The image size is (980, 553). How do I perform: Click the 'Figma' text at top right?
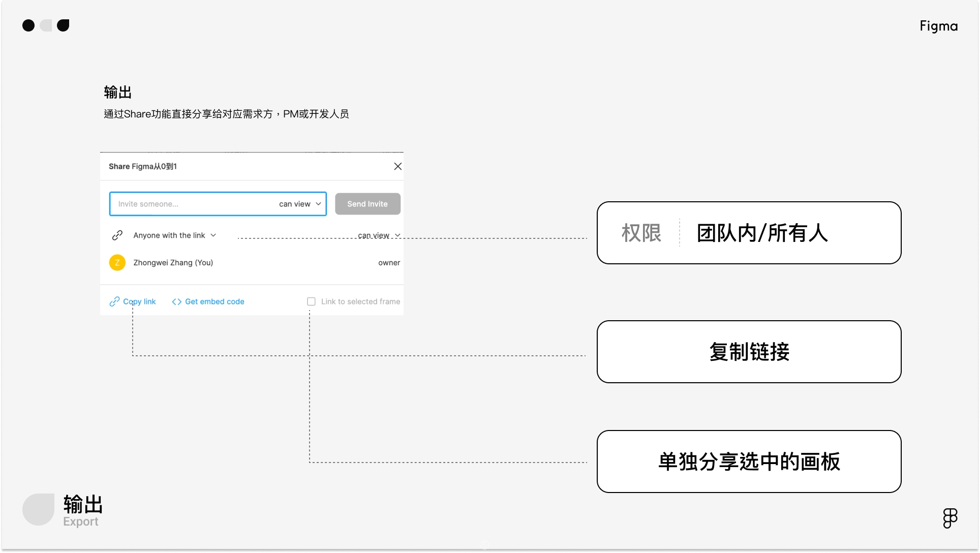pyautogui.click(x=938, y=26)
